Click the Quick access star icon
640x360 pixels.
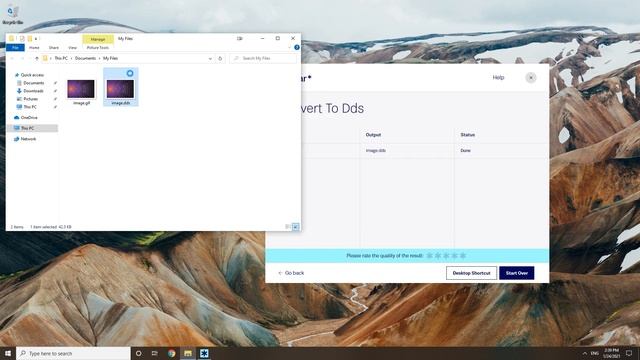point(17,75)
